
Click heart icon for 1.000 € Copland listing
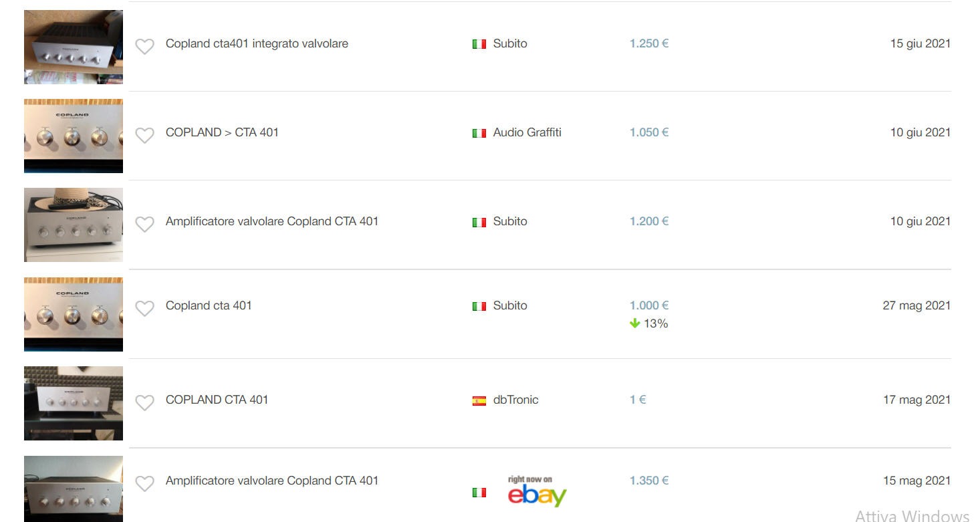pos(144,308)
